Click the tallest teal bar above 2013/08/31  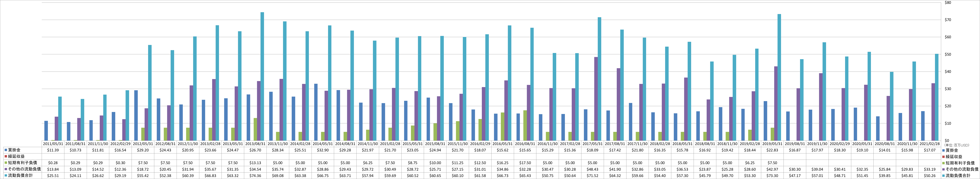click(262, 76)
